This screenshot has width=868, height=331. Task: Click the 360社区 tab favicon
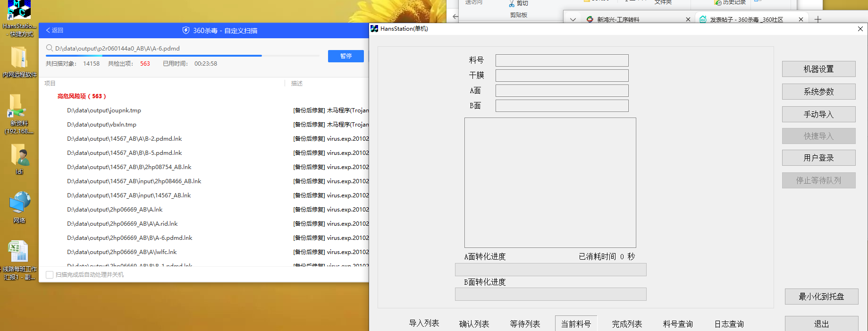pyautogui.click(x=703, y=19)
